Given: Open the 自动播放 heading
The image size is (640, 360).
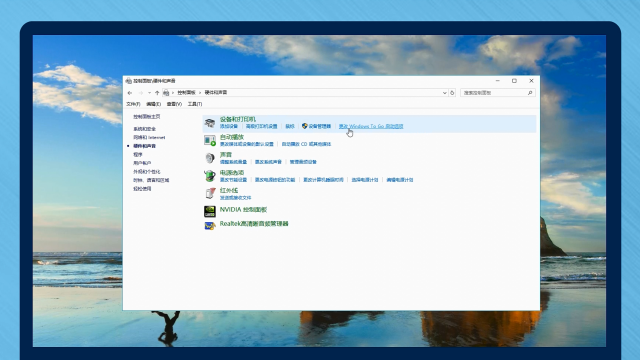Looking at the screenshot, I should tap(232, 137).
